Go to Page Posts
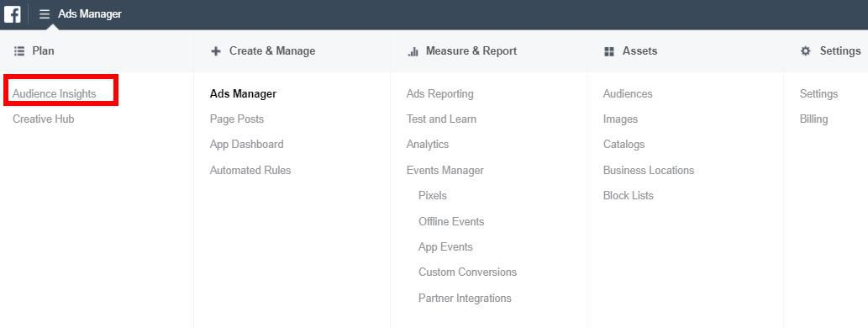Viewport: 868px width, 328px height. [x=237, y=119]
